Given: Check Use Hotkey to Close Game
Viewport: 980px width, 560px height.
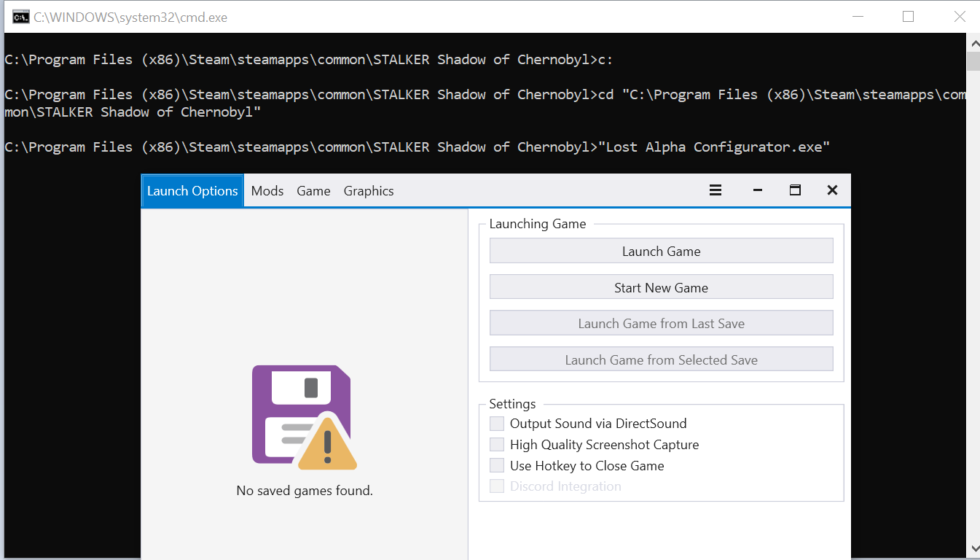Looking at the screenshot, I should 497,466.
